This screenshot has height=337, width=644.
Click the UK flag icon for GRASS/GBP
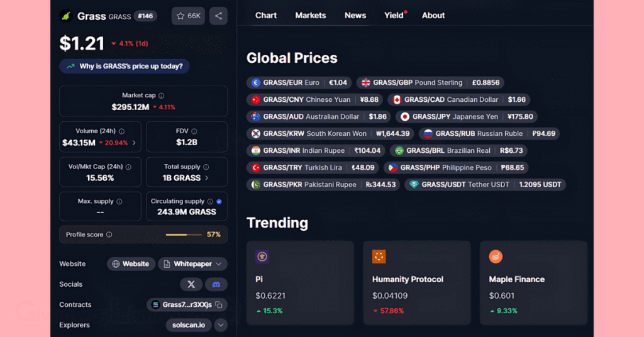point(365,83)
